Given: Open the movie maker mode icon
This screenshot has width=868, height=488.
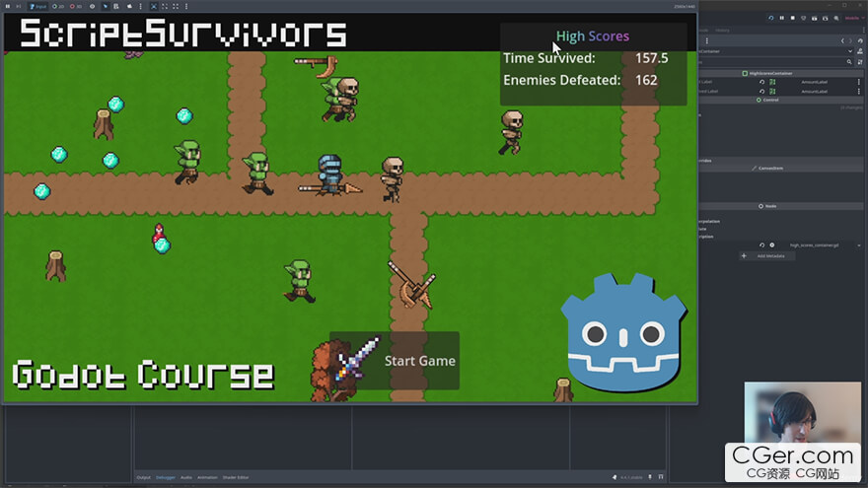Looking at the screenshot, I should coord(835,19).
